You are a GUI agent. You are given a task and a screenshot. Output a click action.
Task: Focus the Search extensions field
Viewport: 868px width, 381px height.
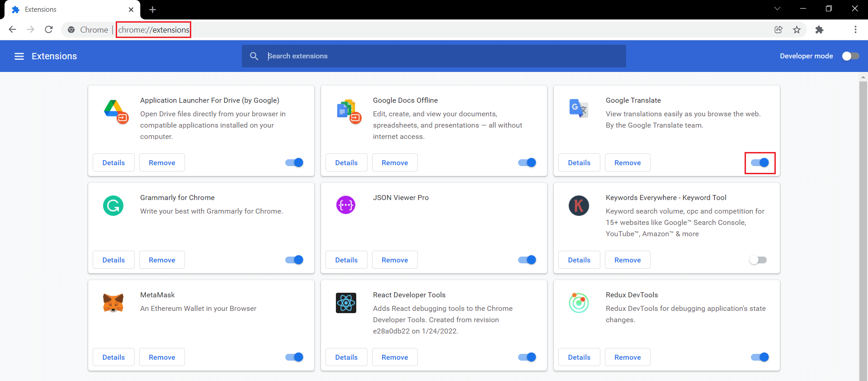434,56
